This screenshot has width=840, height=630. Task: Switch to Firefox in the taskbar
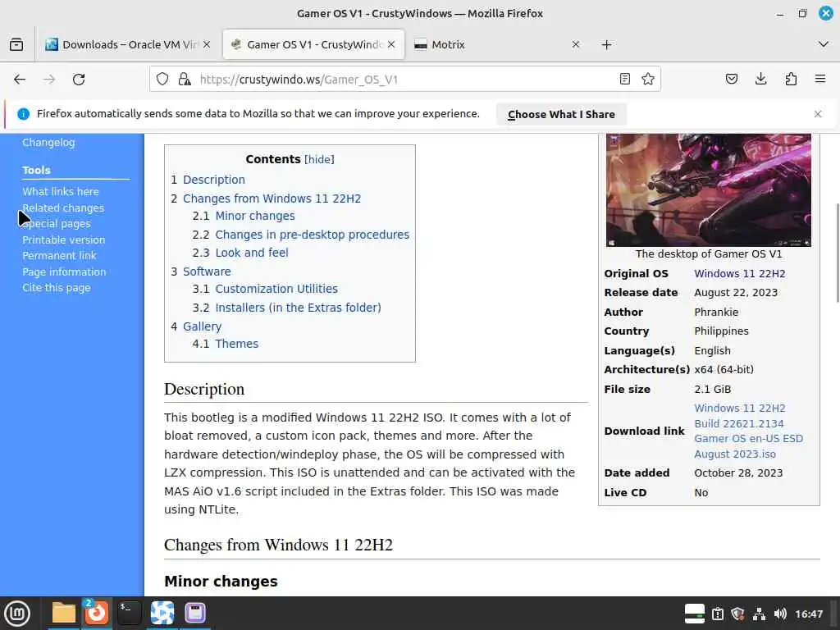click(x=97, y=613)
